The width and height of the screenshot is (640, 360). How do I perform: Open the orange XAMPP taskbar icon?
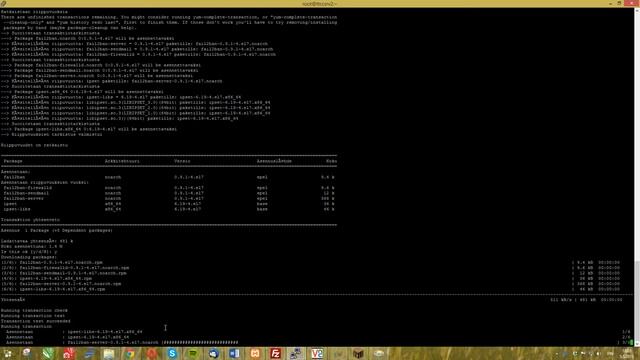[x=255, y=354]
